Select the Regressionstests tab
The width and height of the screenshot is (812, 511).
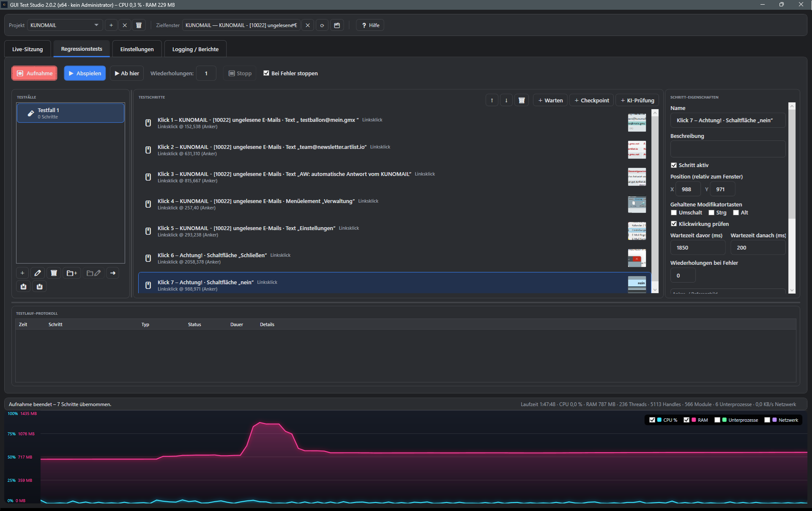[82, 49]
